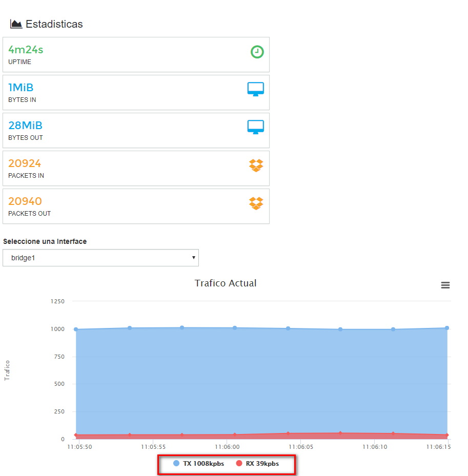Click the package icon on the PACKETS IN card
Viewport: 468px width, 476px height.
[256, 165]
